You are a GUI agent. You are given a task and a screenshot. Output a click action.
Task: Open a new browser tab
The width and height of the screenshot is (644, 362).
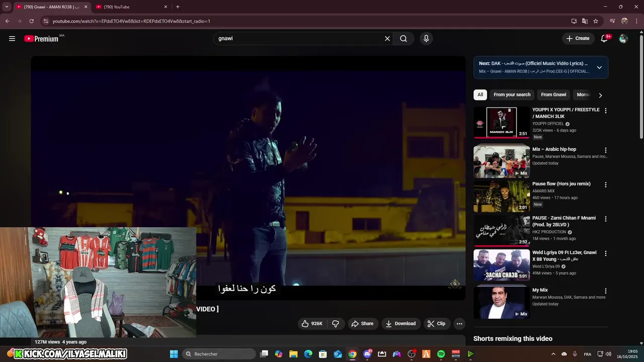pyautogui.click(x=178, y=7)
